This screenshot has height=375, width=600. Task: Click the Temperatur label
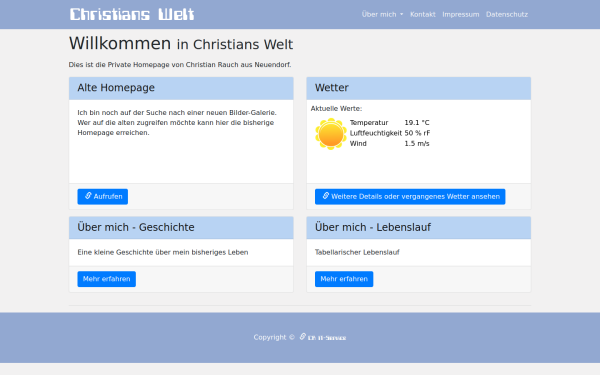coord(369,123)
